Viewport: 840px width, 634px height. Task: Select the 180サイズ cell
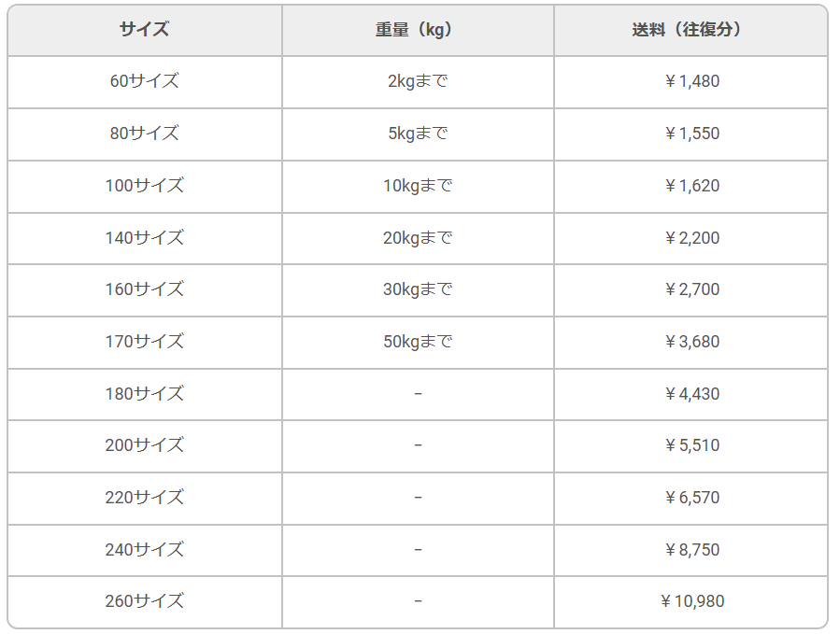(144, 394)
